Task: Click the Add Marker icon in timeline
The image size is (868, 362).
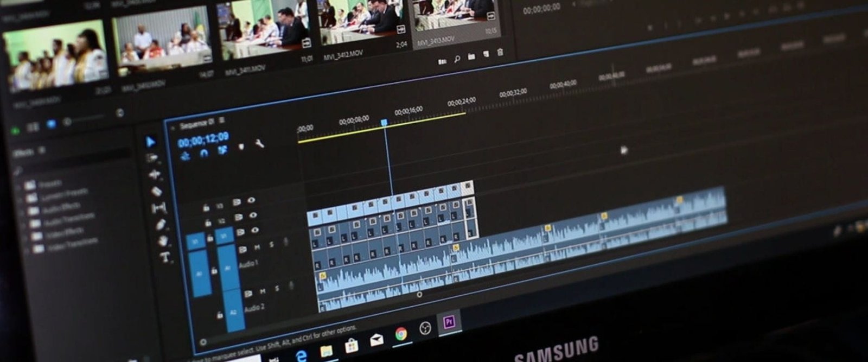Action: (241, 147)
